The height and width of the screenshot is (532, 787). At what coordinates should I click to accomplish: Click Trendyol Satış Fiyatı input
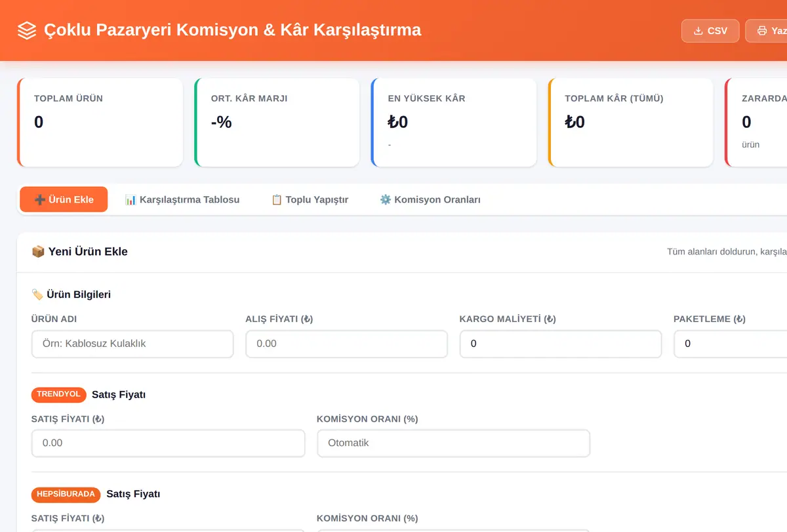pos(168,443)
